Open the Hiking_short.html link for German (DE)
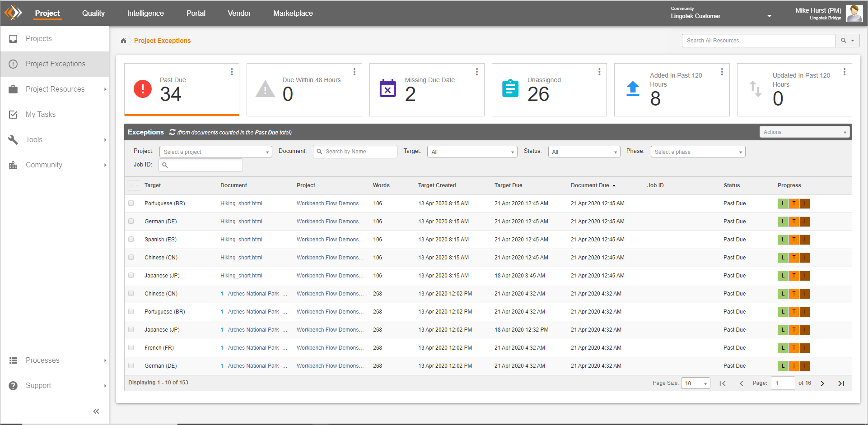 coord(241,222)
